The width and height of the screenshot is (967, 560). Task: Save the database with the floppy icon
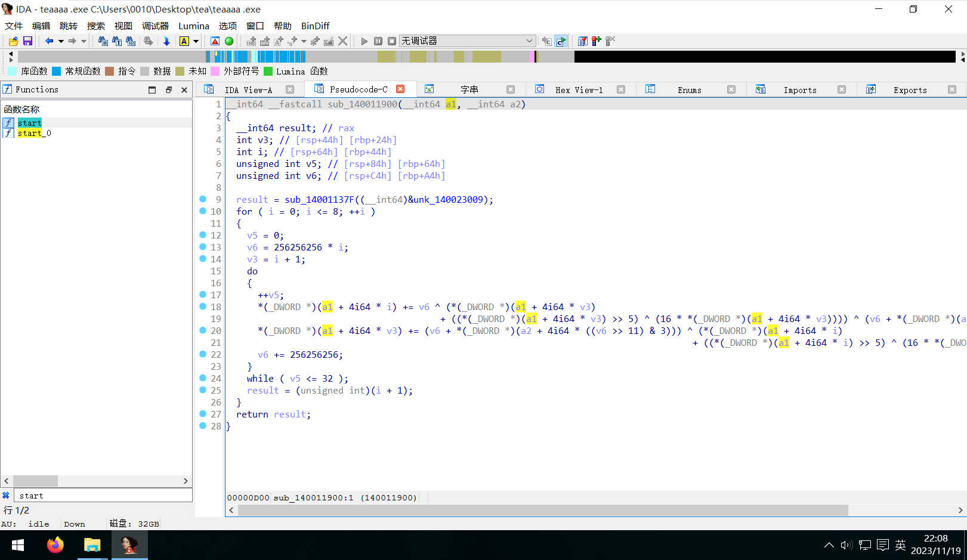tap(27, 41)
